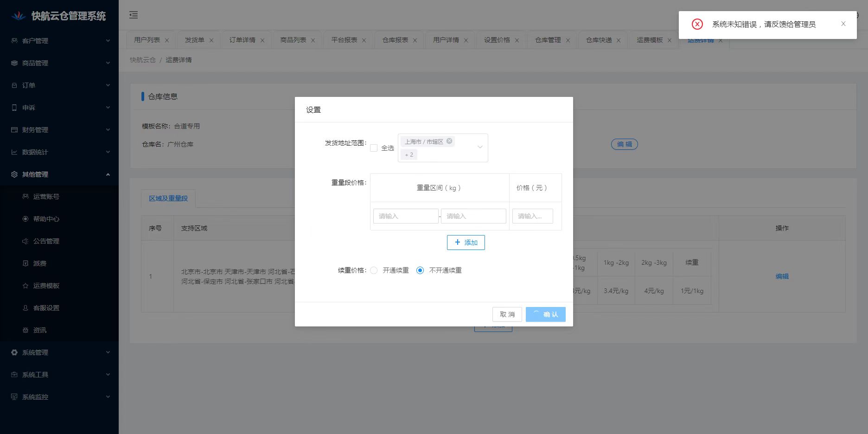Click 快航云仓 breadcrumb link
This screenshot has width=868, height=434.
click(x=143, y=60)
